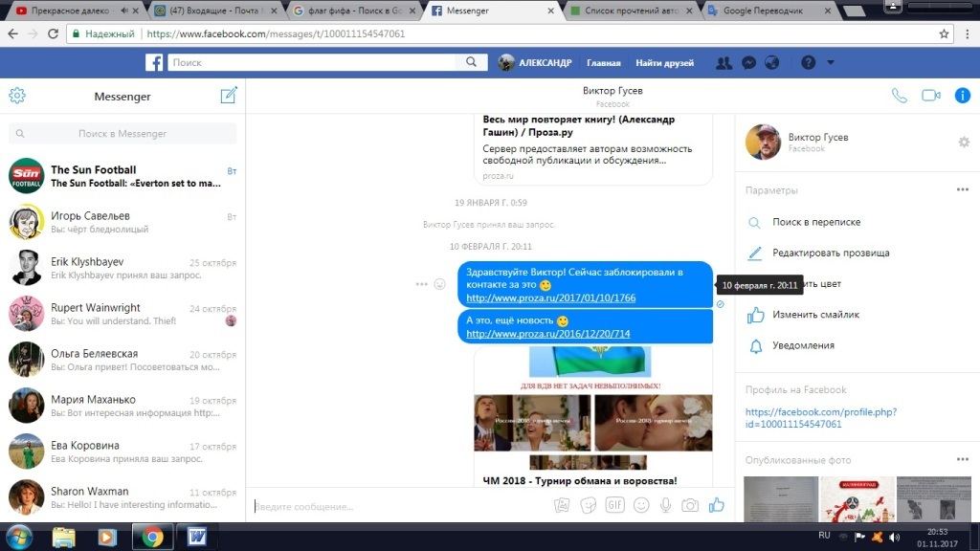This screenshot has height=551, width=980.
Task: Open Игорь Савельев conversation
Action: pyautogui.click(x=122, y=222)
